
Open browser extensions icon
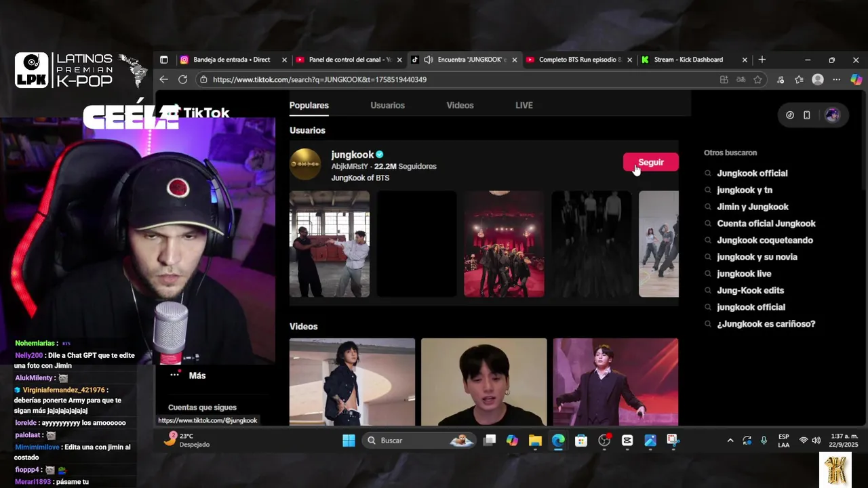(781, 79)
